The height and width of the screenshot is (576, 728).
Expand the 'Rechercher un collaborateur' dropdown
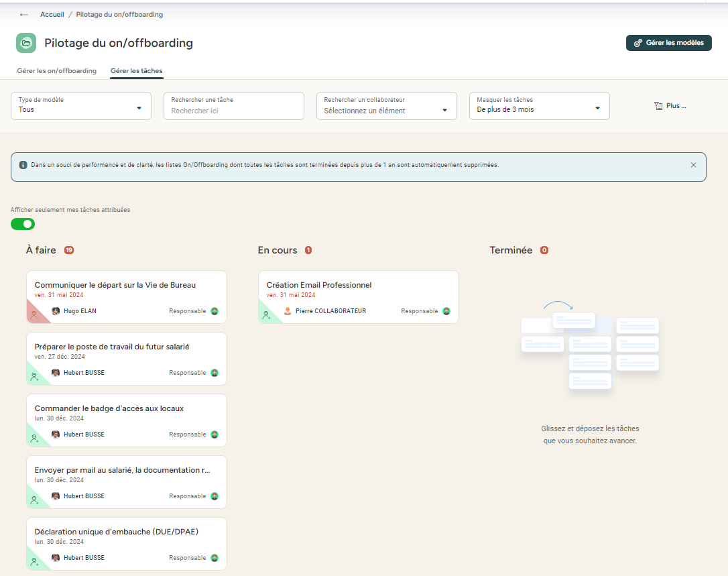[386, 106]
